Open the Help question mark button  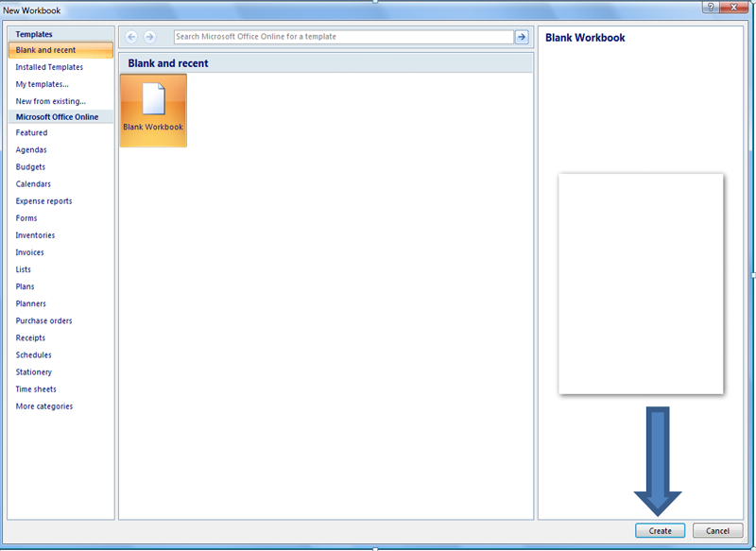(711, 7)
